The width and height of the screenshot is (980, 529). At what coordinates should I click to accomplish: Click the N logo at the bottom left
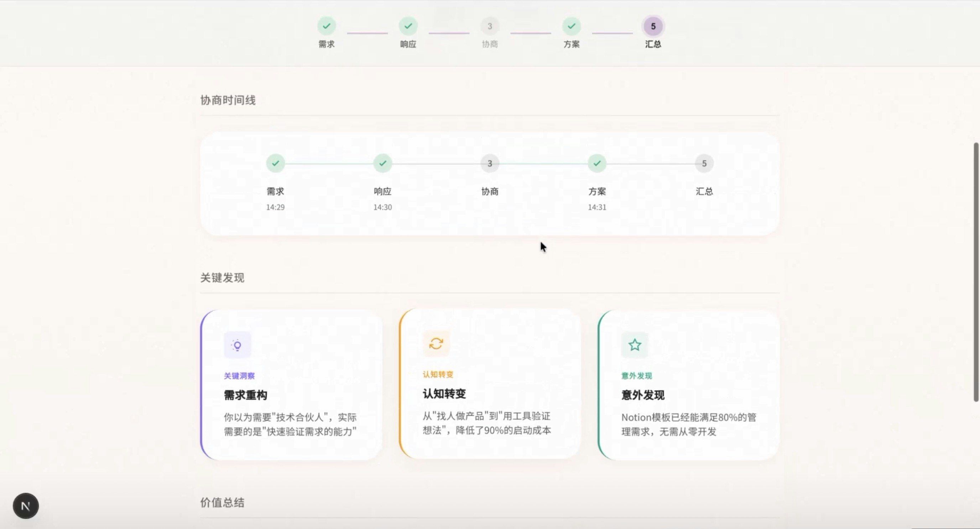pos(25,505)
